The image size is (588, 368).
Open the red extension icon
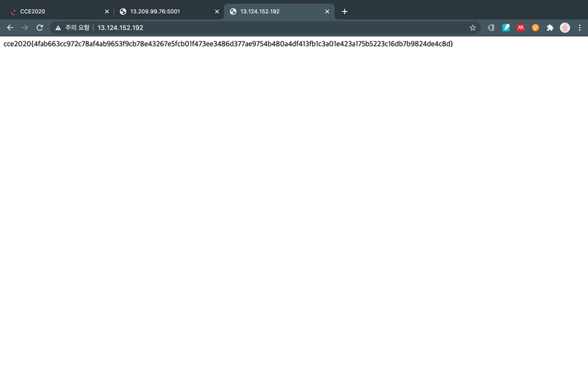(x=520, y=27)
